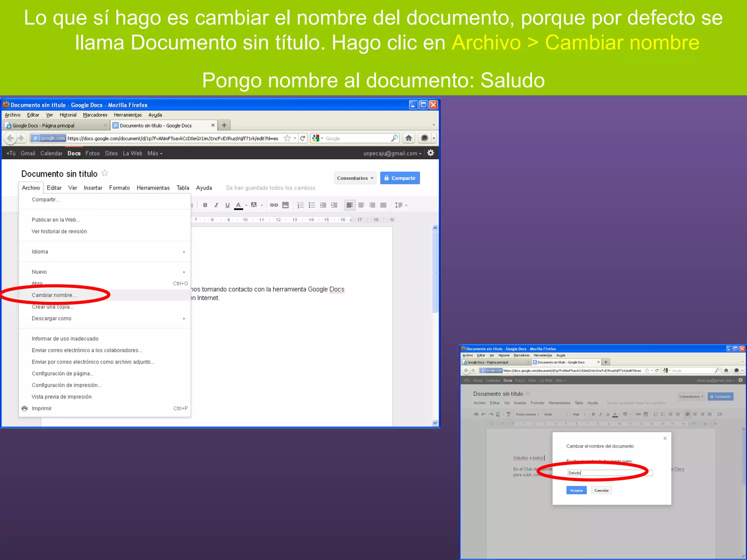Open the Más dropdown in Google bar
The image size is (747, 560).
(x=155, y=153)
